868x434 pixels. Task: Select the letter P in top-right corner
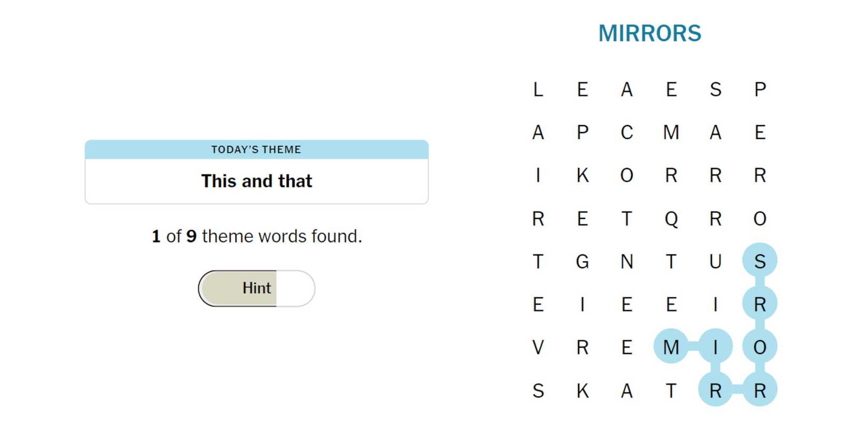click(x=760, y=89)
